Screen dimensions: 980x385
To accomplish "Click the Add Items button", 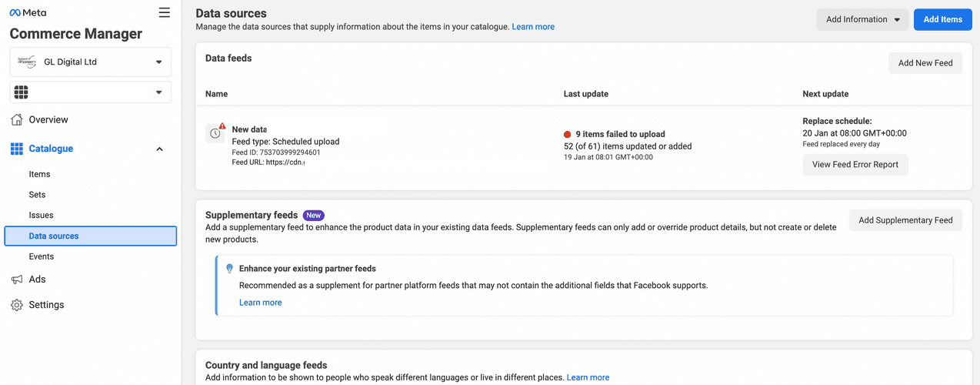I will [942, 19].
